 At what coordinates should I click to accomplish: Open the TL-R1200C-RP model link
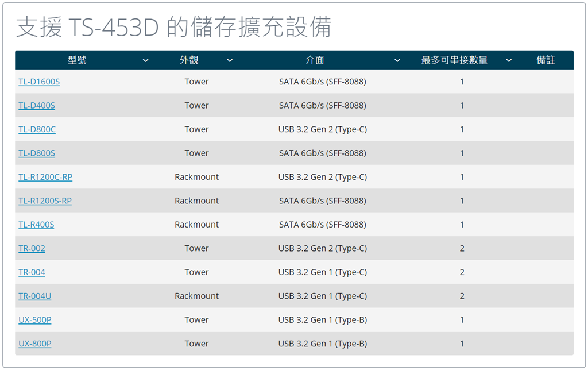click(45, 177)
